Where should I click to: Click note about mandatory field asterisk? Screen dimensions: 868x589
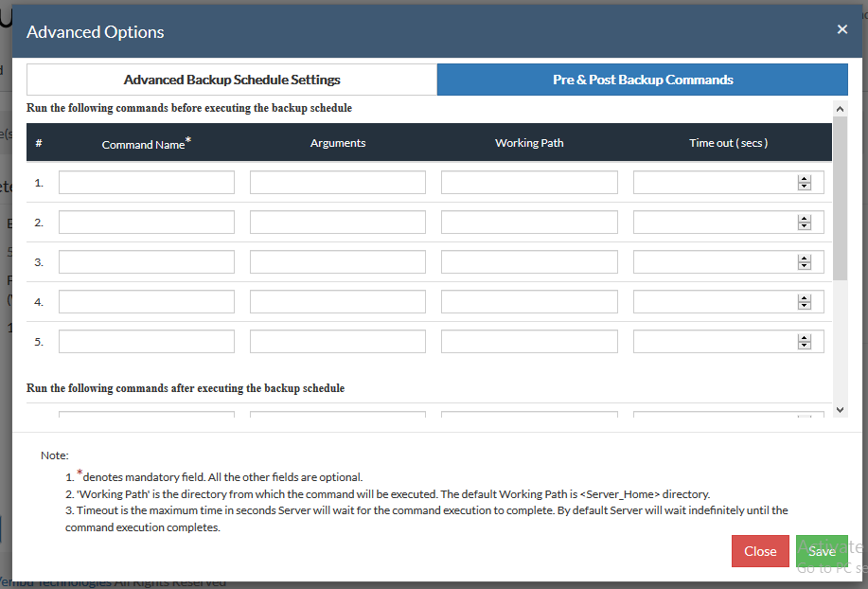214,476
